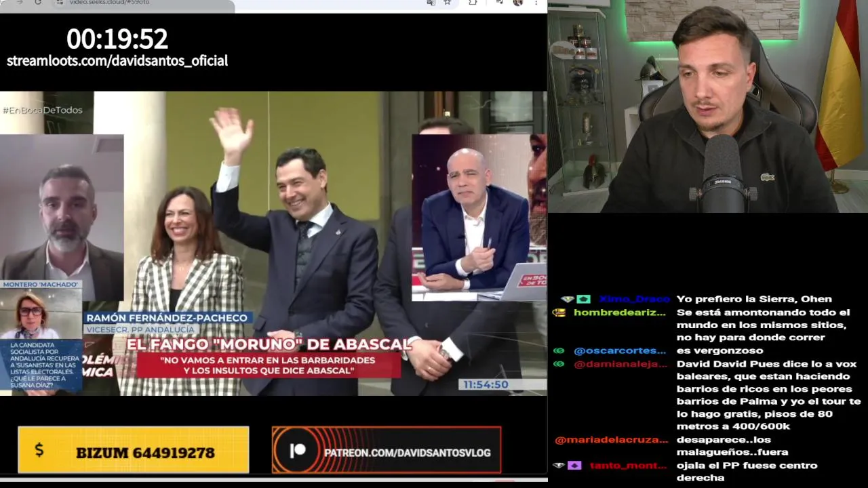This screenshot has height=488, width=868.
Task: Click the yellow BIZUM 644919278 banner
Action: point(134,449)
